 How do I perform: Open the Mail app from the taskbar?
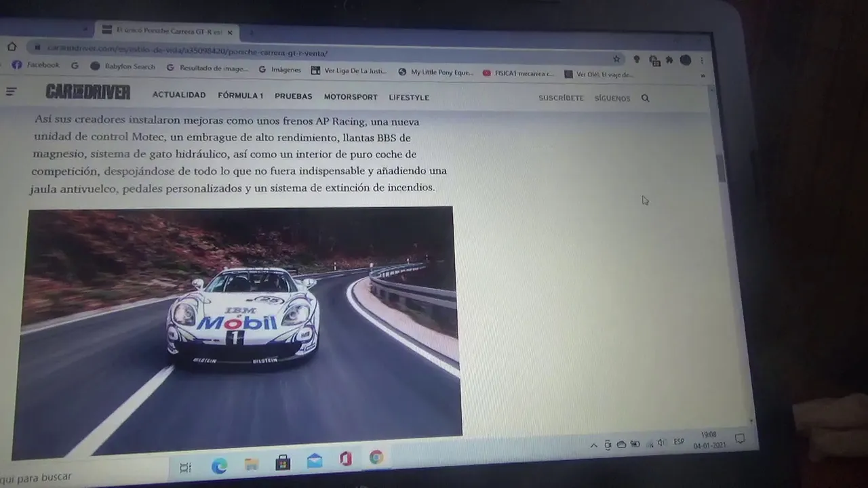pyautogui.click(x=315, y=461)
